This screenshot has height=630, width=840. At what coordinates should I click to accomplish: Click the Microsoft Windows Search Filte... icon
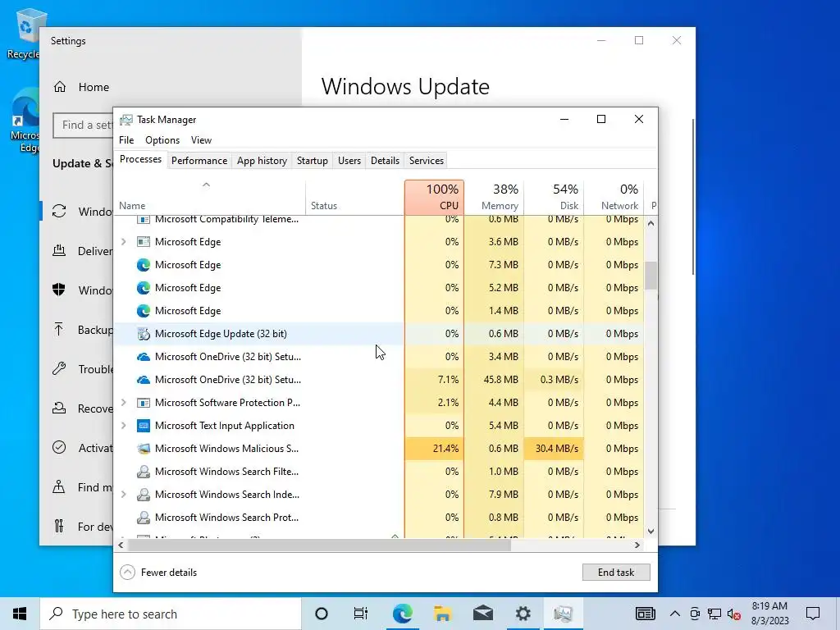click(x=143, y=472)
